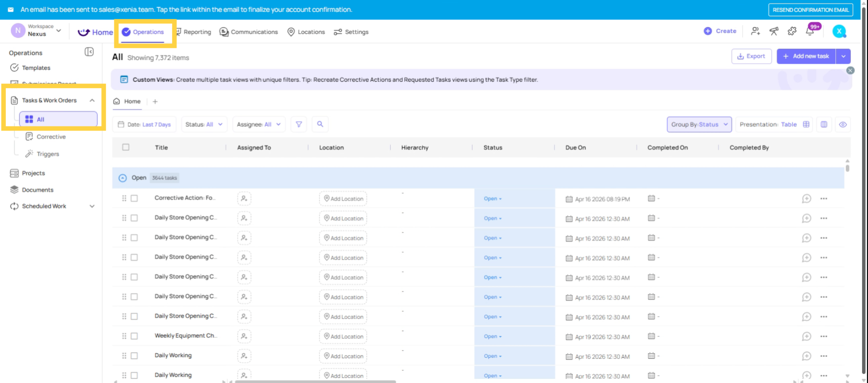Screen dimensions: 868x383
Task: Collapse the Tasks & Work Orders section
Action: point(92,101)
